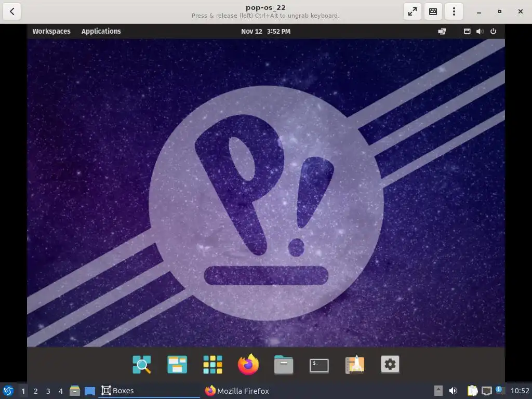Open the network status icon in the top bar

click(x=467, y=31)
